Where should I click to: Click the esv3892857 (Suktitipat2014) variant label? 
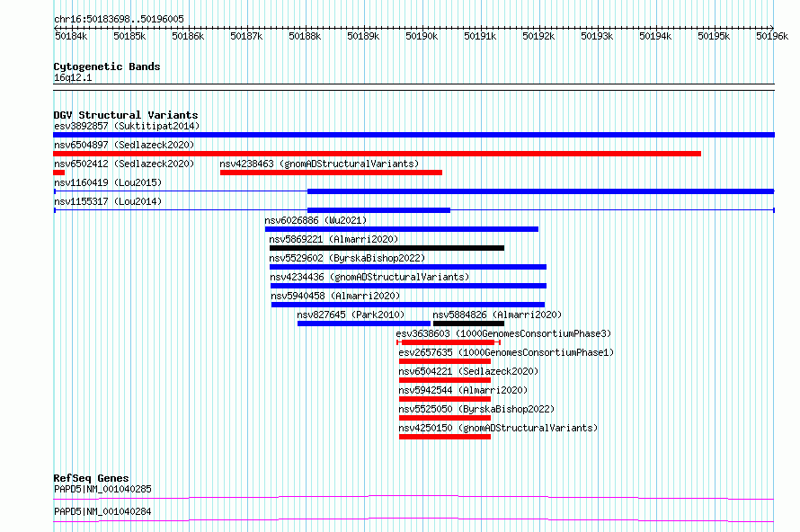127,126
